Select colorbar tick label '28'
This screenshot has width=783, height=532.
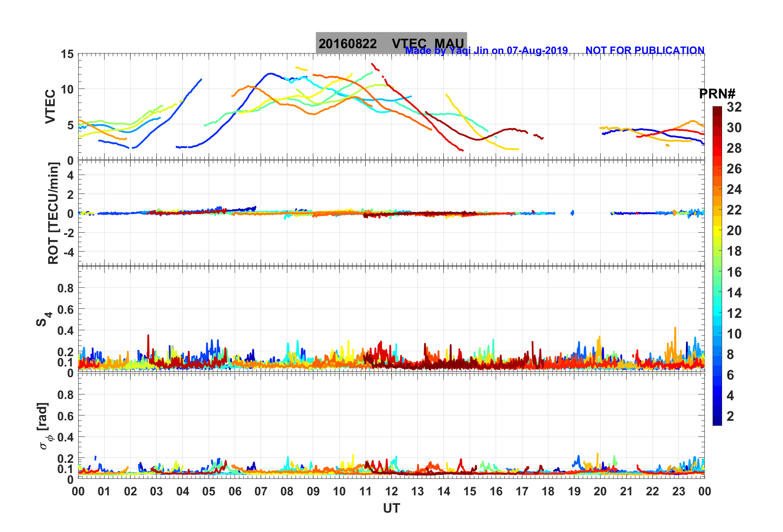(x=734, y=148)
